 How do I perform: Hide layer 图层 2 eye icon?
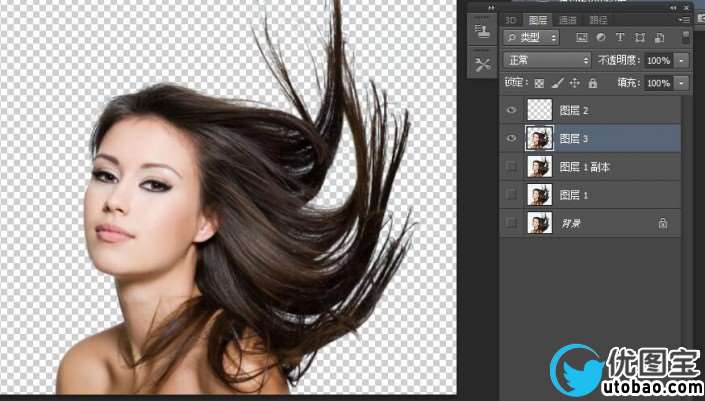(512, 110)
